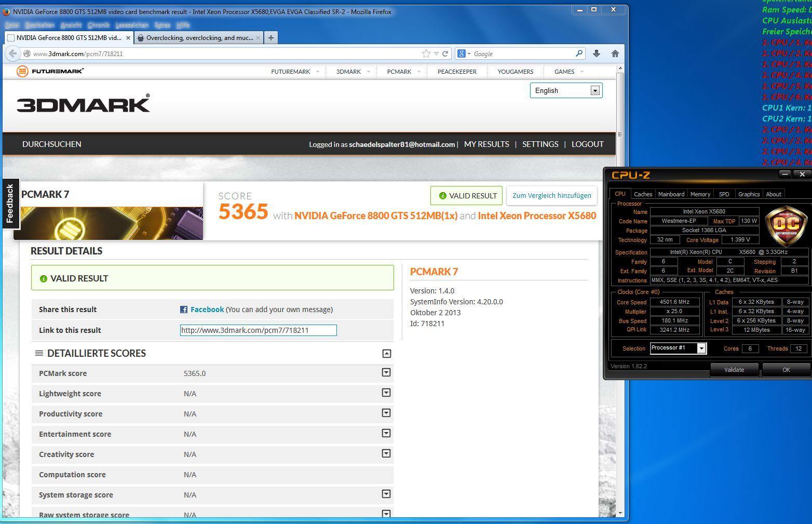This screenshot has height=524, width=812.
Task: Expand the Creativity score row
Action: [x=386, y=453]
